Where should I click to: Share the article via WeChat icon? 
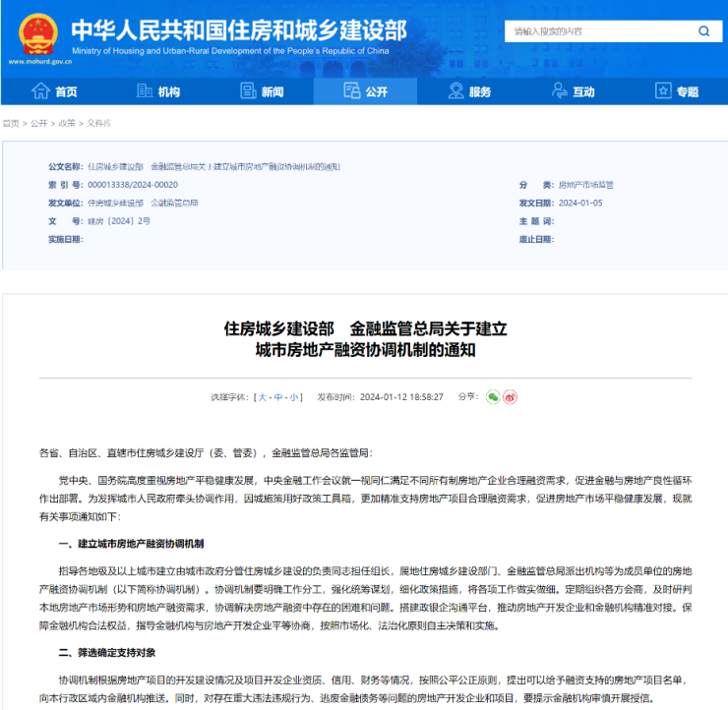click(493, 397)
